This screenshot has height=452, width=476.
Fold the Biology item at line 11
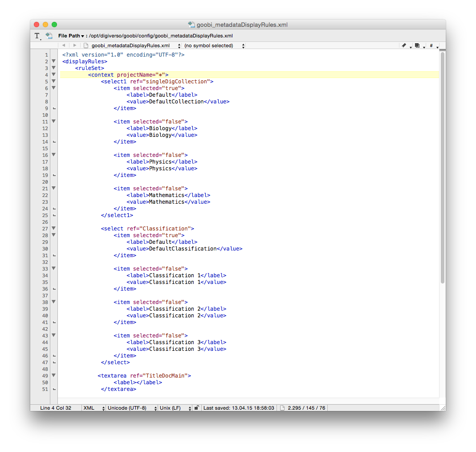(x=54, y=121)
